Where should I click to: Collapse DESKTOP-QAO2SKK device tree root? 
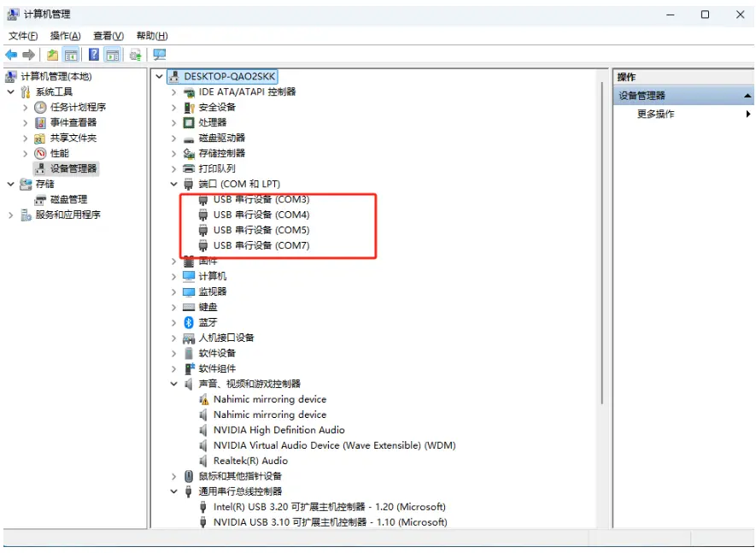coord(159,76)
